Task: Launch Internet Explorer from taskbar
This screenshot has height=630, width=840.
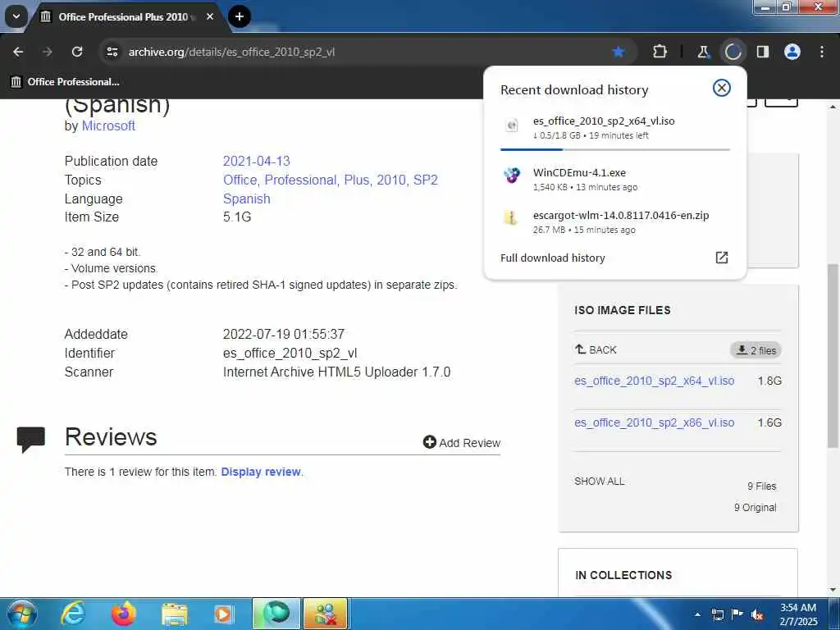Action: click(x=72, y=614)
